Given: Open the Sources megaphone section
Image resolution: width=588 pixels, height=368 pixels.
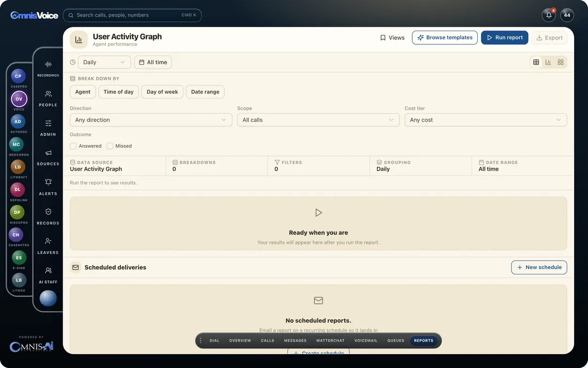Looking at the screenshot, I should 48,157.
